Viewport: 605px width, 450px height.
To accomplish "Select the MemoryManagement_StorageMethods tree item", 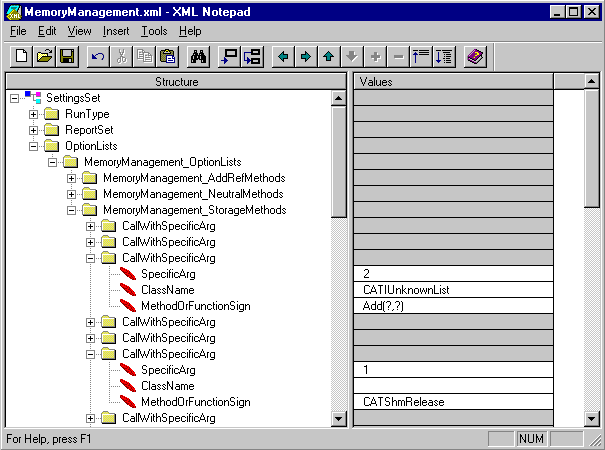I will pos(195,210).
